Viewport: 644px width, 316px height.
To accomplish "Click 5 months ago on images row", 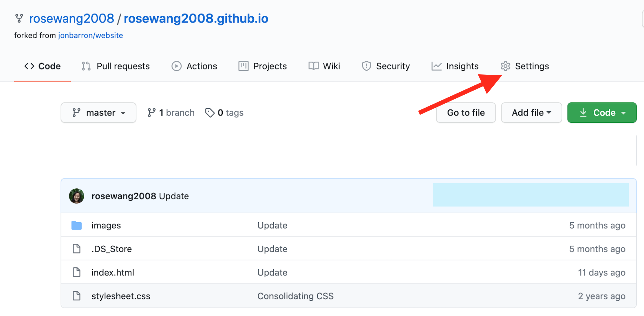I will click(x=597, y=225).
